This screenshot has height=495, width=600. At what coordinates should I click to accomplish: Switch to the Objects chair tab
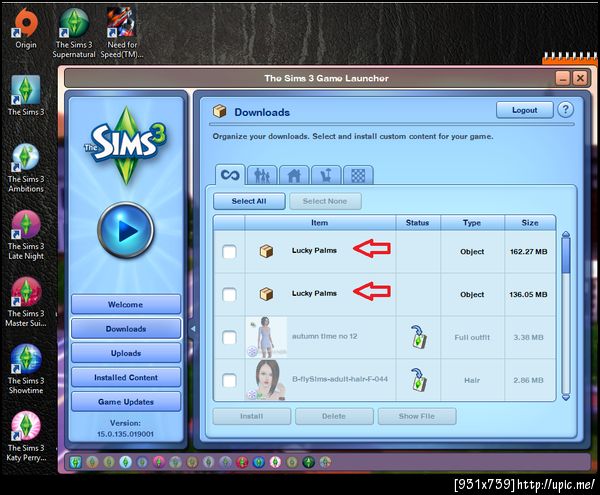pyautogui.click(x=326, y=176)
